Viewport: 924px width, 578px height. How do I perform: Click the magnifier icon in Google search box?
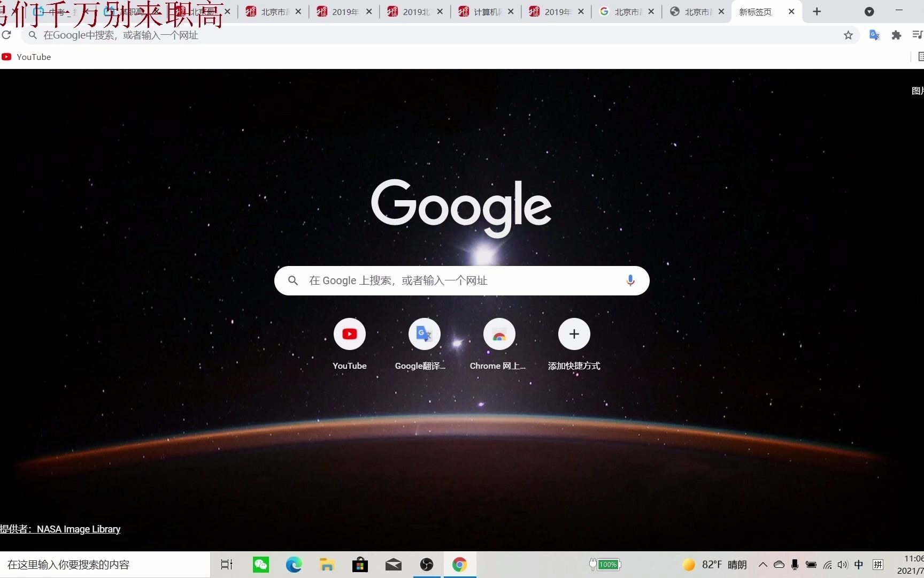click(x=293, y=280)
